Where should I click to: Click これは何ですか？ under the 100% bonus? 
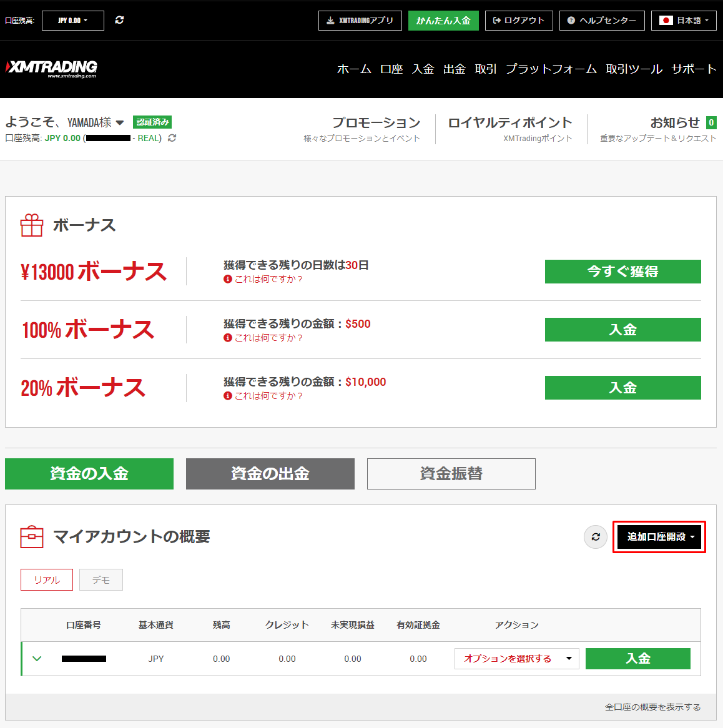pos(268,338)
